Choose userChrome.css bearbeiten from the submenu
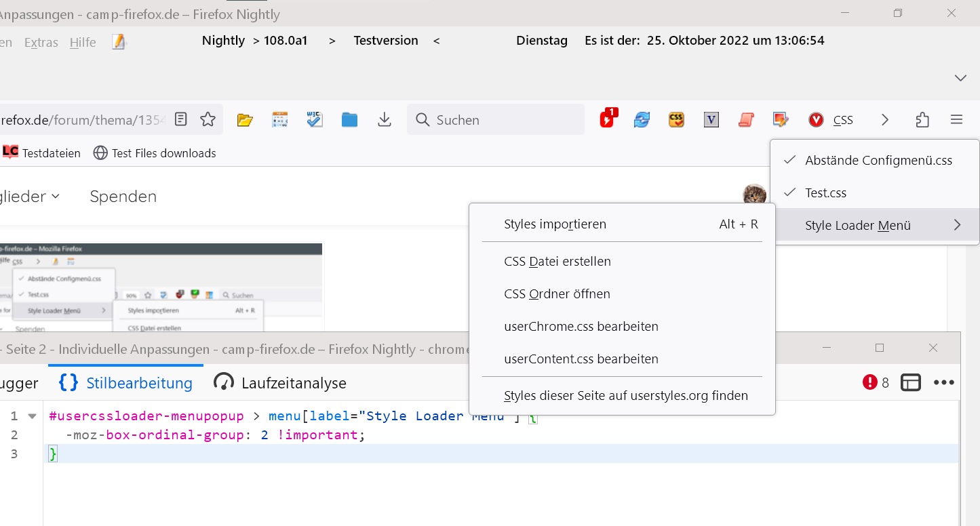Screen dimensions: 980x526 tap(581, 327)
